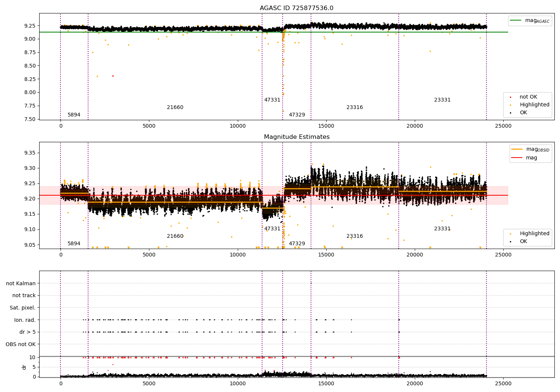
Task: Click the 'not track' row label
Action: 24,296
